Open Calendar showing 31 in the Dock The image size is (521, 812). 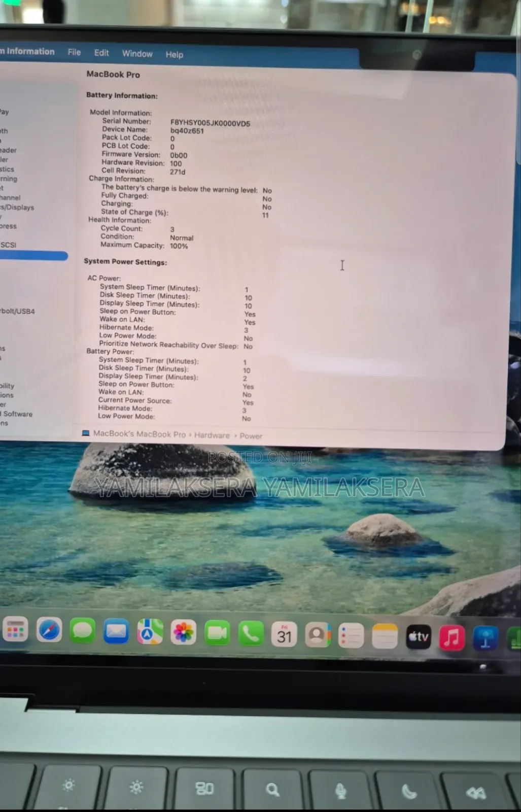[284, 634]
